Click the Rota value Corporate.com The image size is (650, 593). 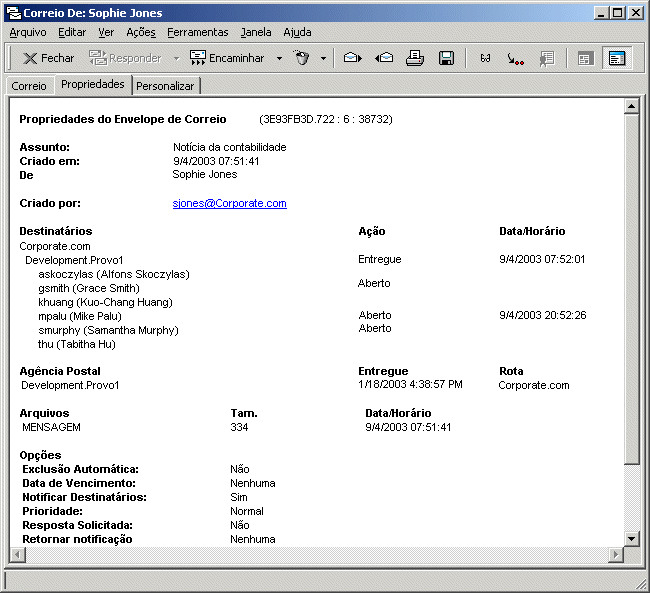click(x=534, y=385)
